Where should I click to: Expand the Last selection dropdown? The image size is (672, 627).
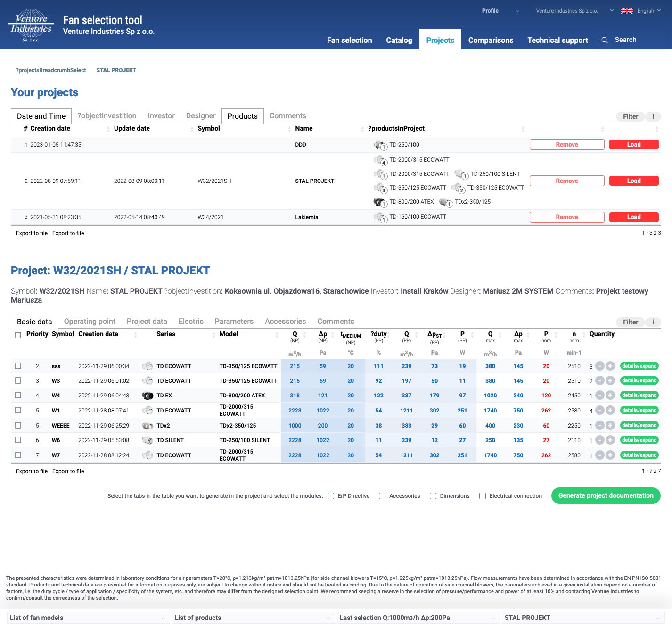point(418,618)
